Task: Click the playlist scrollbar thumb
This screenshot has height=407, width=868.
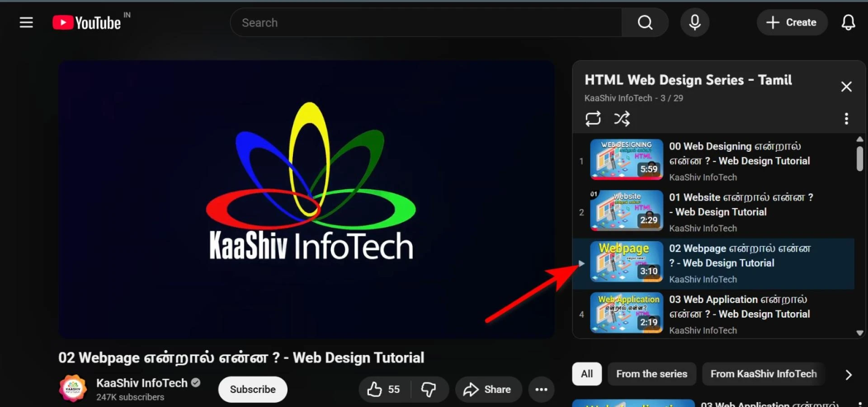Action: tap(860, 159)
